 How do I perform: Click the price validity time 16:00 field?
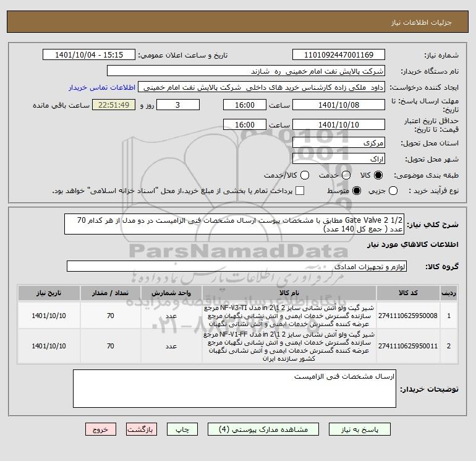[245, 124]
